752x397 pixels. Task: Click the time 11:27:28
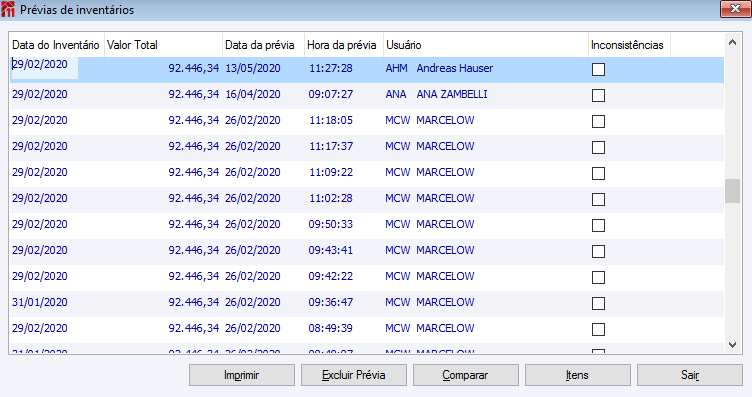coord(331,68)
